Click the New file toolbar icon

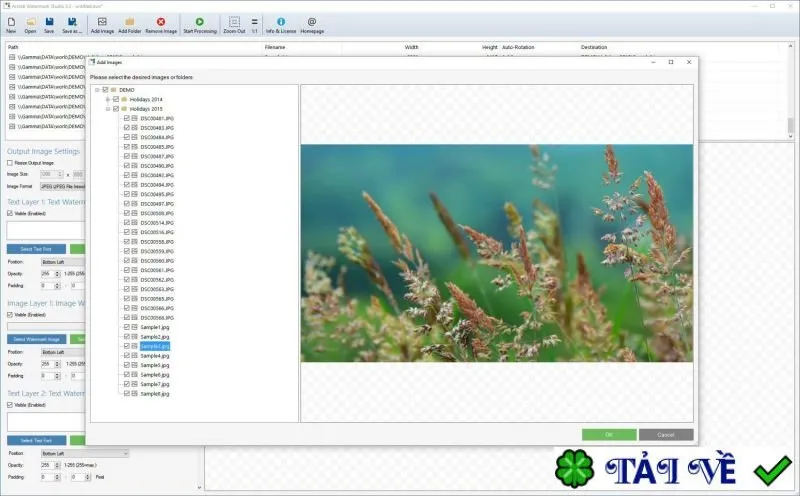tap(11, 22)
